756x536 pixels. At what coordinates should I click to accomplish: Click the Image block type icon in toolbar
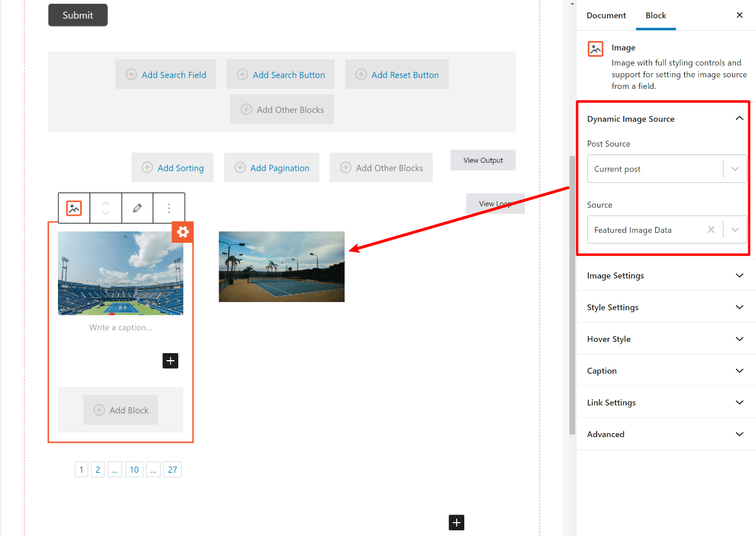click(x=74, y=208)
